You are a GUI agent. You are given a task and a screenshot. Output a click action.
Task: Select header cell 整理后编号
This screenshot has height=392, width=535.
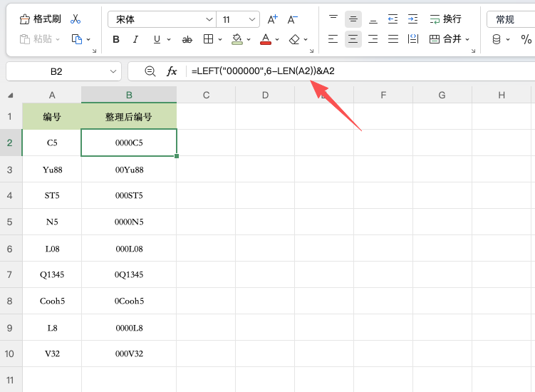[x=129, y=117]
